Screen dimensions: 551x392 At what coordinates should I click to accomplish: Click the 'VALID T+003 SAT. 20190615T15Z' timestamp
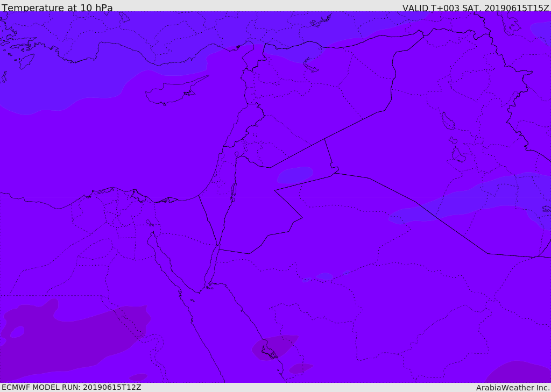[476, 8]
